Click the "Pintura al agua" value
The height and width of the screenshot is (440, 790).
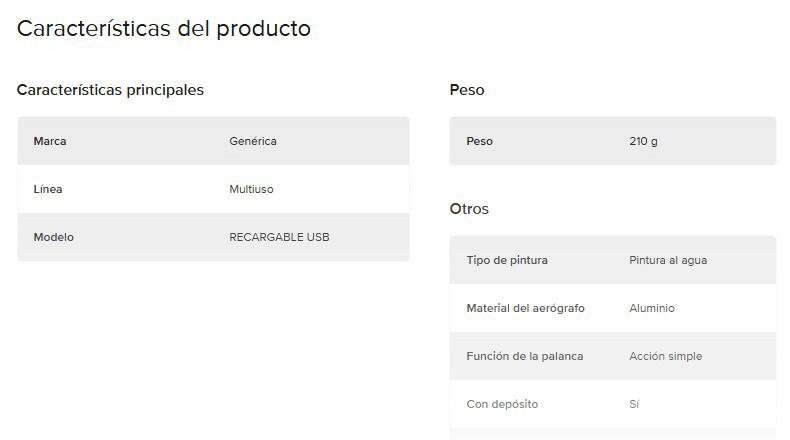point(668,260)
